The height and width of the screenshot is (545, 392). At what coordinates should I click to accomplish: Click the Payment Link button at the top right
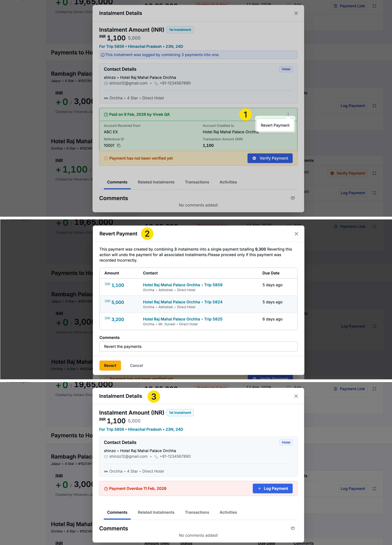click(x=349, y=6)
